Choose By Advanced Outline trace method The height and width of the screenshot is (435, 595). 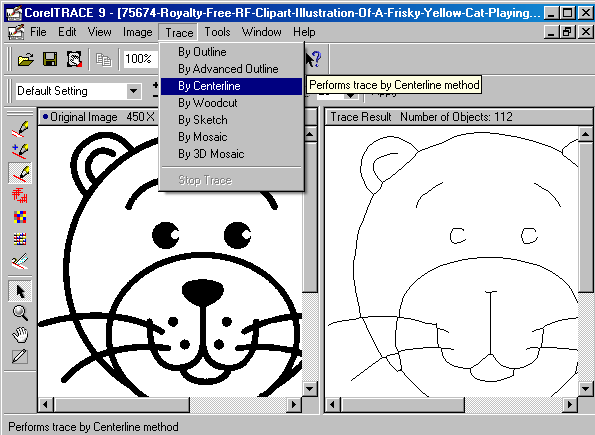tap(231, 69)
